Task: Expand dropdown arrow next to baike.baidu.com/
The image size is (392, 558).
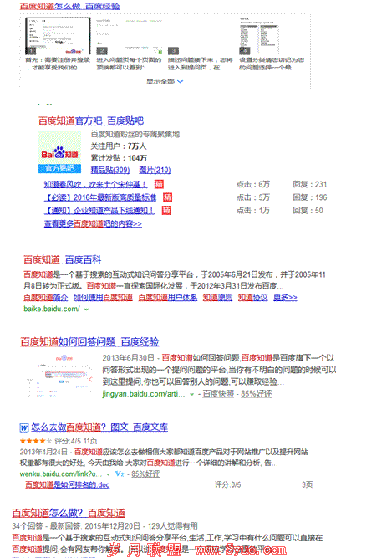Action: tap(86, 310)
